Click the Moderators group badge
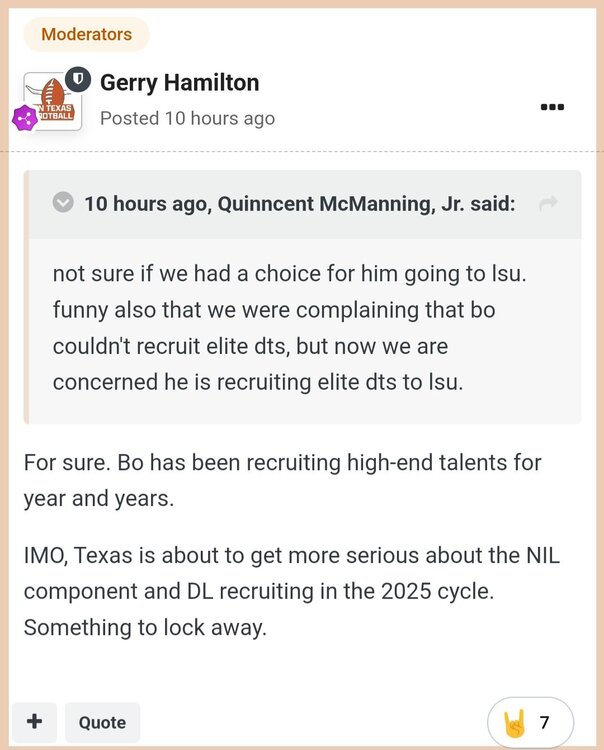The height and width of the screenshot is (750, 604). click(x=86, y=35)
